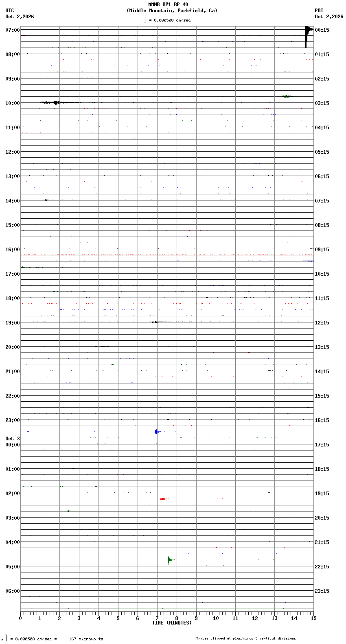
Task: Click the 00:15 PDT time label
Action: 322,30
